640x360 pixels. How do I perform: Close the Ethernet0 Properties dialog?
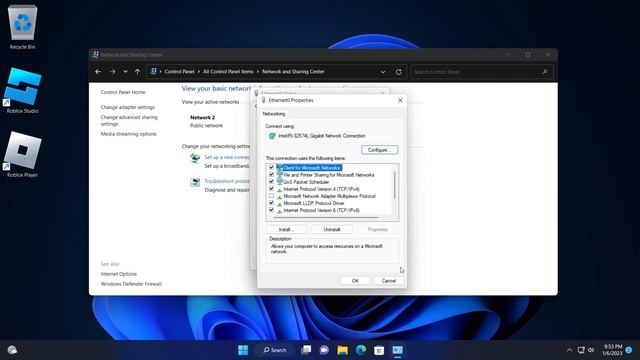click(400, 100)
